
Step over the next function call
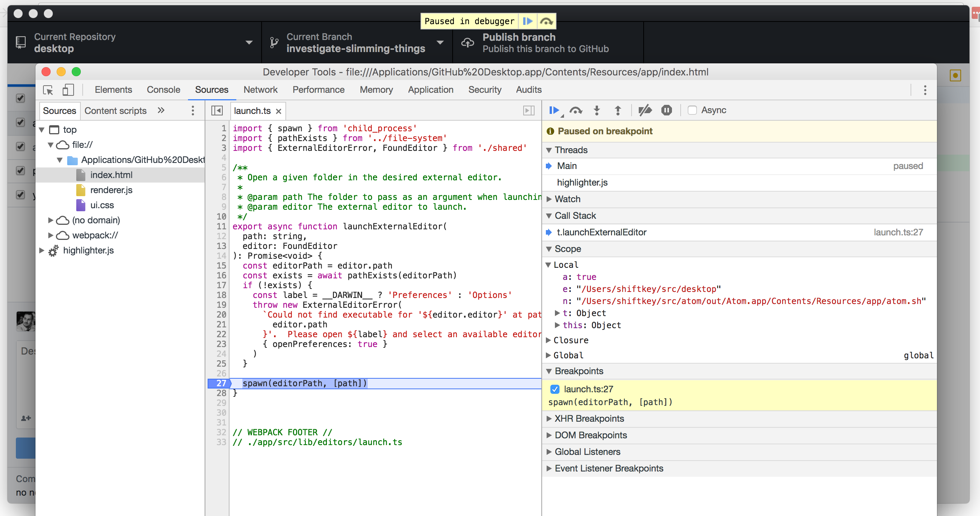(x=576, y=110)
